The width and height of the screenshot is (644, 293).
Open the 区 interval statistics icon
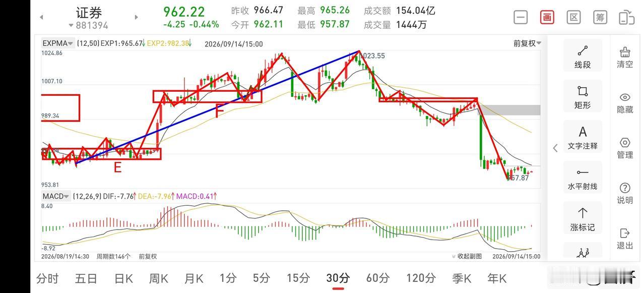573,17
